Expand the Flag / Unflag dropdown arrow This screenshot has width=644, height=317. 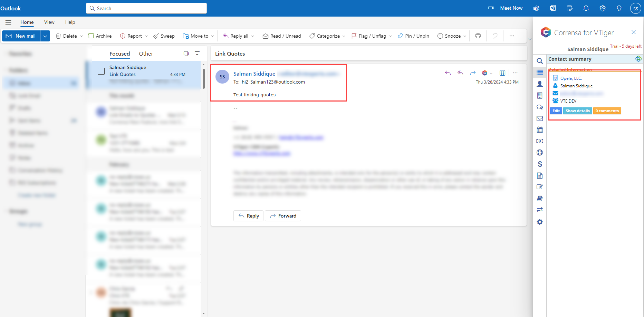pyautogui.click(x=391, y=36)
